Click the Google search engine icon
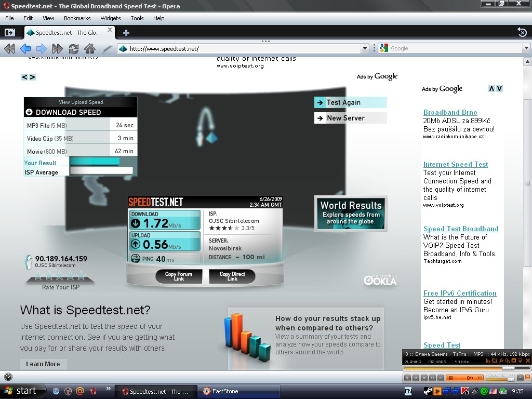 (x=384, y=48)
